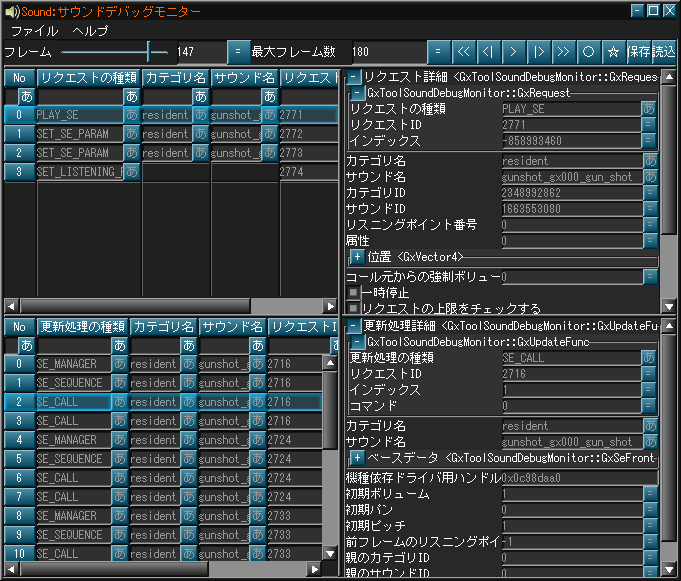Click あ button beside PLAY_SE in row 0
The image size is (681, 581).
(132, 115)
